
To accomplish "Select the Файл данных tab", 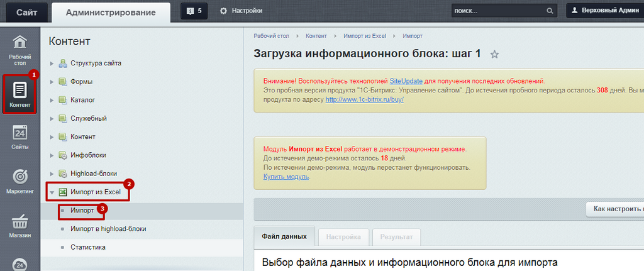I will (x=284, y=237).
